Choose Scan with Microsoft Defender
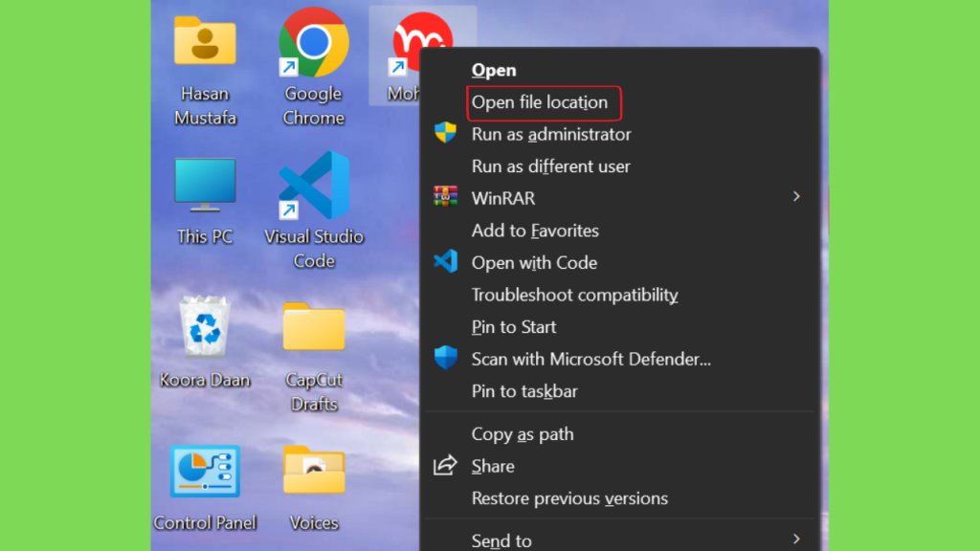 (591, 360)
